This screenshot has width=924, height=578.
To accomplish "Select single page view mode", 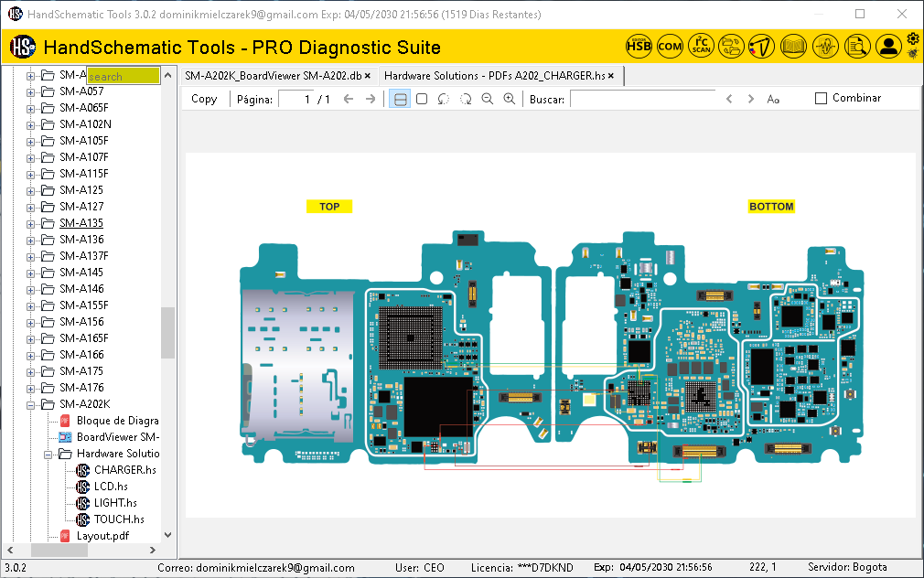I will pyautogui.click(x=422, y=99).
